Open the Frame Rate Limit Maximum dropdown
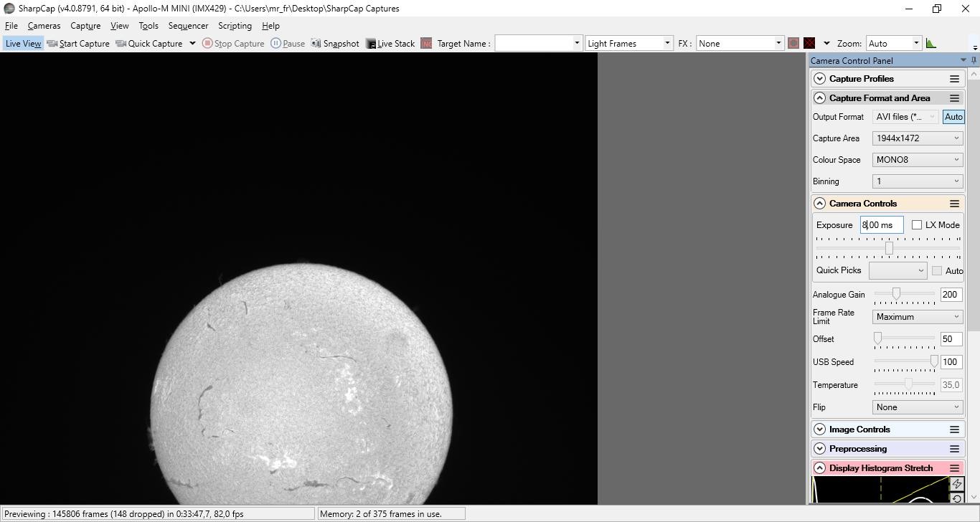 [x=918, y=317]
